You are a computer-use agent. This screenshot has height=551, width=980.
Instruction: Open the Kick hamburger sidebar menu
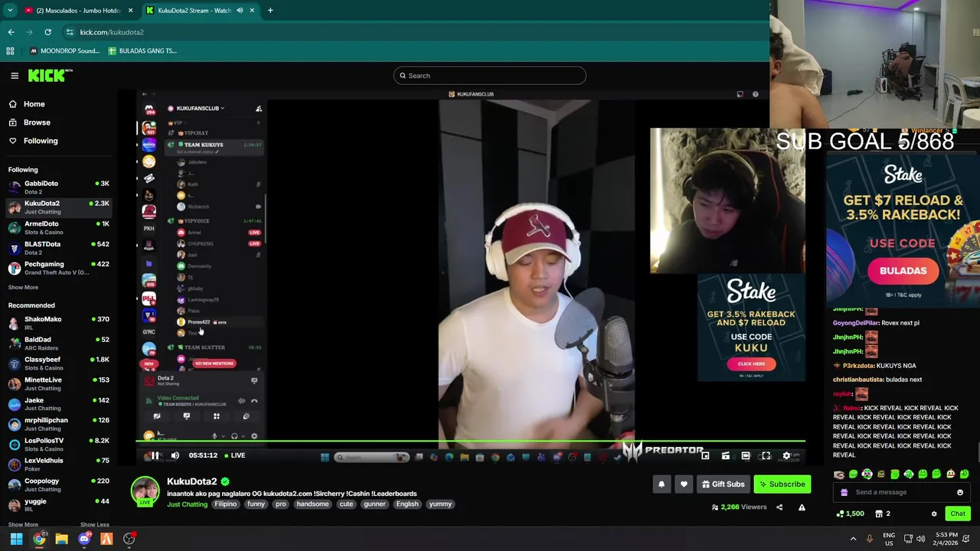pyautogui.click(x=15, y=76)
